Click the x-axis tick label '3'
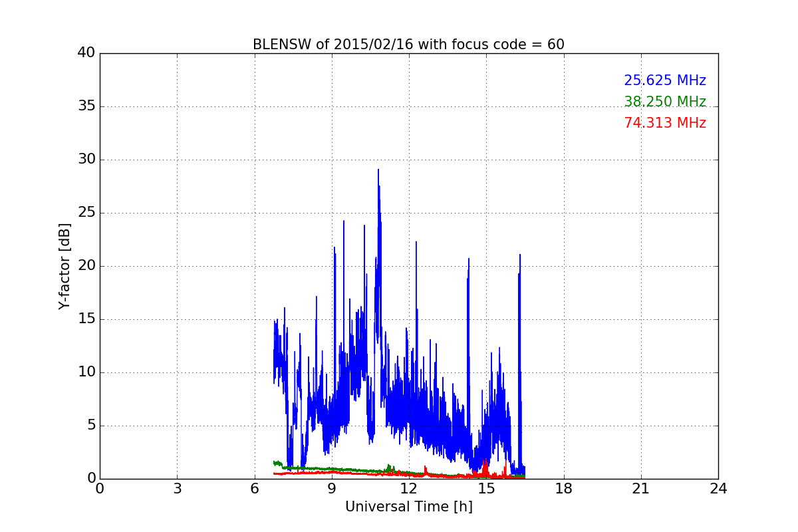The height and width of the screenshot is (532, 798). click(x=177, y=489)
